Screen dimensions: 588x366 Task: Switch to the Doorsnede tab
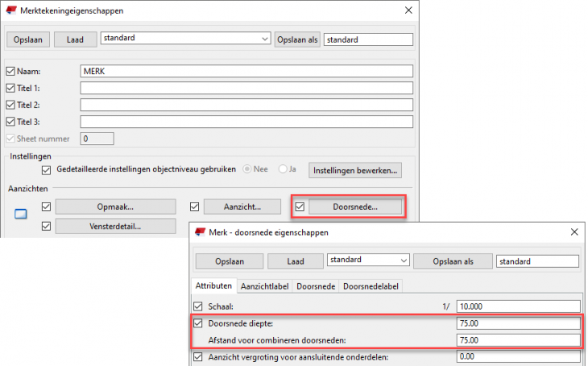click(x=316, y=286)
